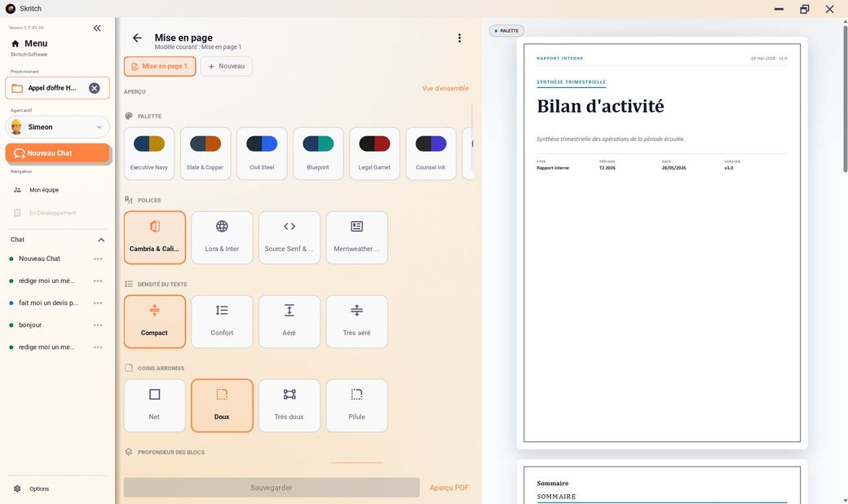Screen dimensions: 848x504
Task: Select Lora & Inter font globe icon
Action: coord(222,226)
